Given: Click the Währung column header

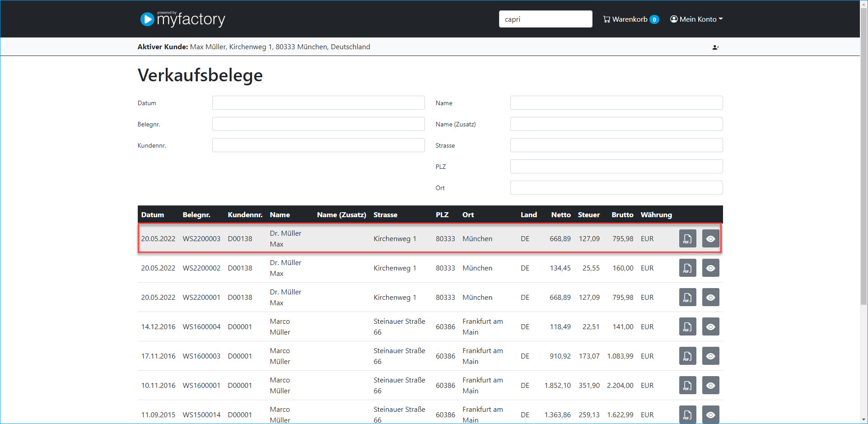Looking at the screenshot, I should pos(656,215).
